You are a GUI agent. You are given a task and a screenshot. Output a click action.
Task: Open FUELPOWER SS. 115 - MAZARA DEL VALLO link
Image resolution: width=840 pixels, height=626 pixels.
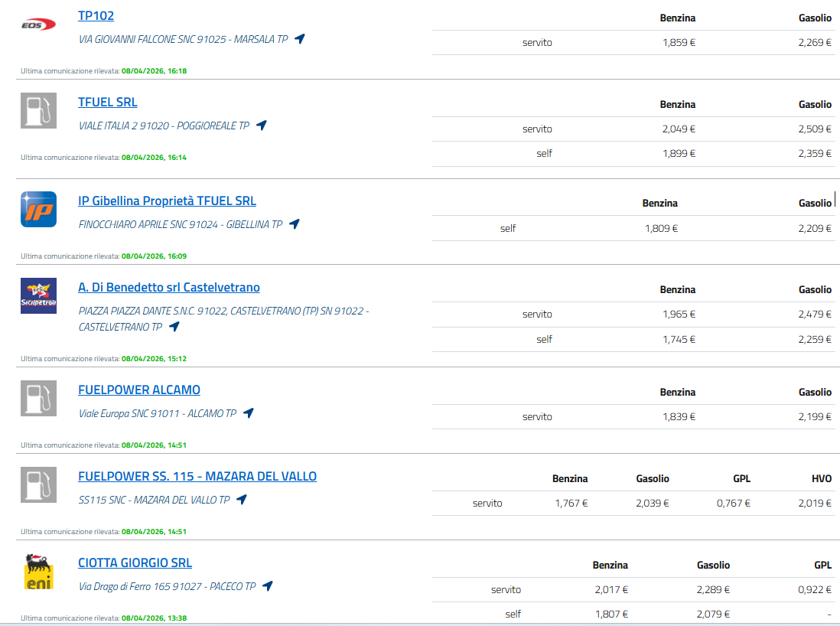click(x=197, y=476)
